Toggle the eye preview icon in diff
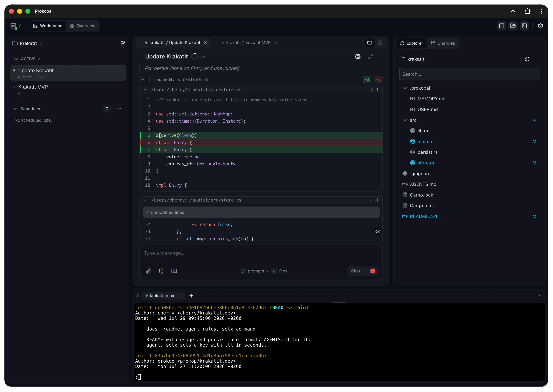Screen dimensions: 553x392 (x=378, y=231)
